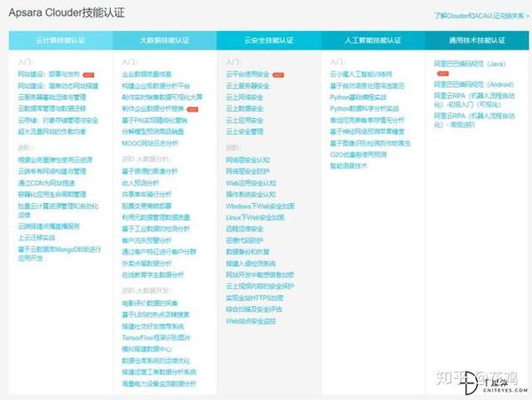Open the Clouder和ACA认证兑换关系 link at top right

(481, 16)
